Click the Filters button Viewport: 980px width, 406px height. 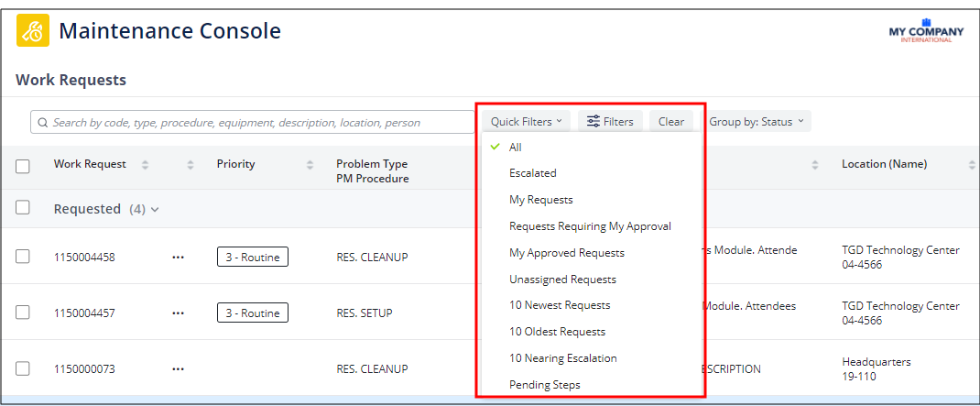(x=610, y=122)
